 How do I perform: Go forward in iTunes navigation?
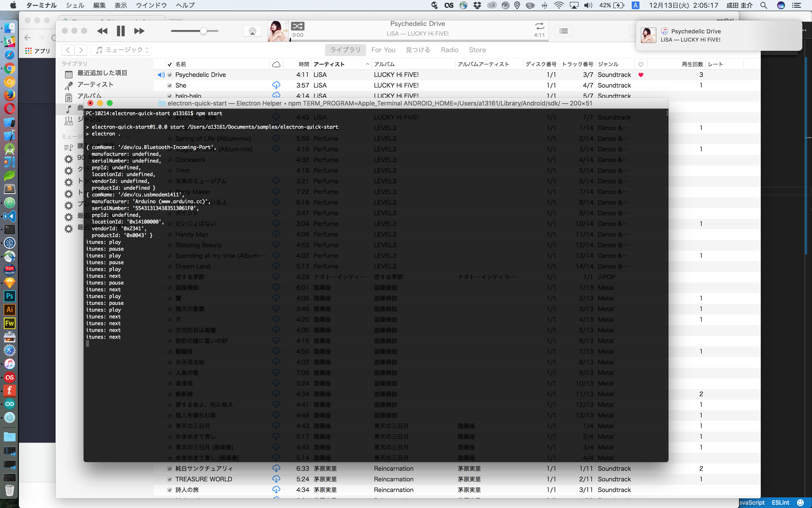click(x=81, y=50)
